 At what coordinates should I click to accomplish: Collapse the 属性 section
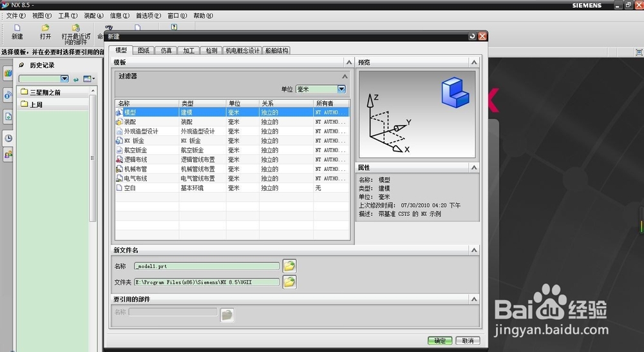coord(474,168)
